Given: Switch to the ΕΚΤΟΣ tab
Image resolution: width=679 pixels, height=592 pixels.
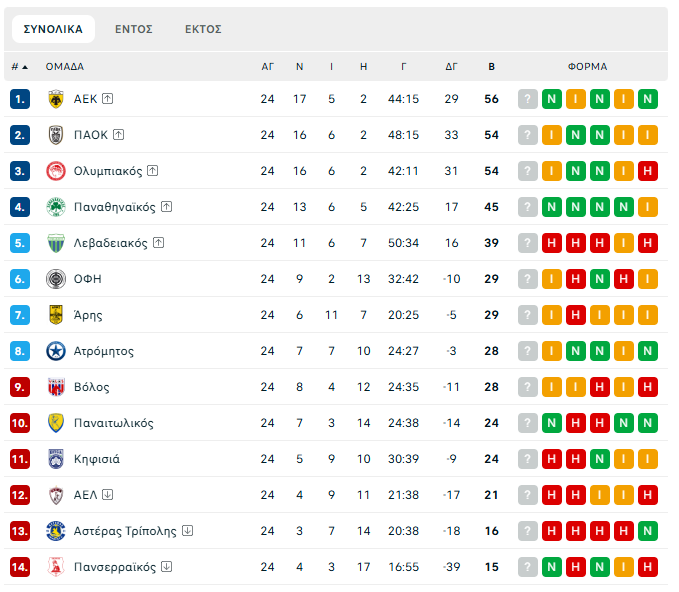Looking at the screenshot, I should [x=203, y=29].
